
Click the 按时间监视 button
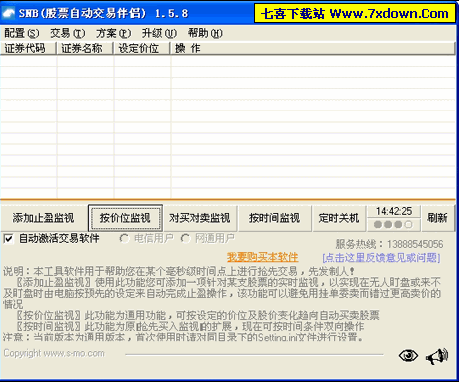(x=274, y=218)
